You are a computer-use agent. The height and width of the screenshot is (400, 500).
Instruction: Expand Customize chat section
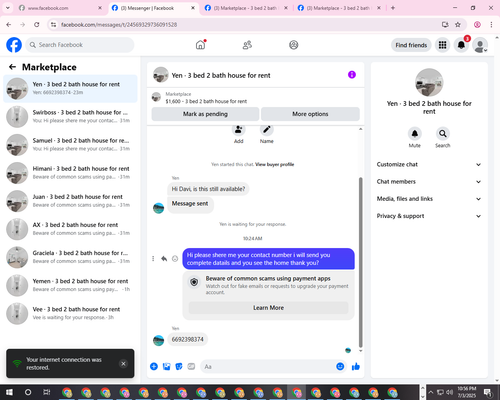tap(429, 164)
